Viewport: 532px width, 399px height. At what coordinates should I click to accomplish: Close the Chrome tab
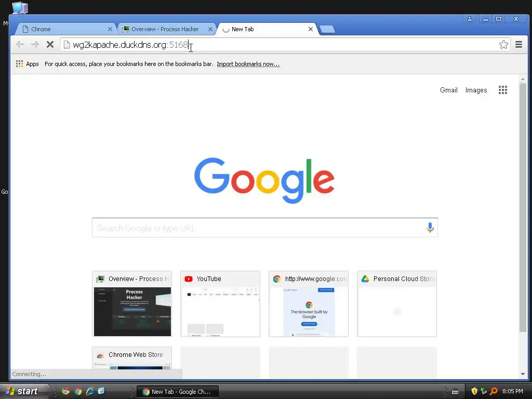(x=110, y=29)
